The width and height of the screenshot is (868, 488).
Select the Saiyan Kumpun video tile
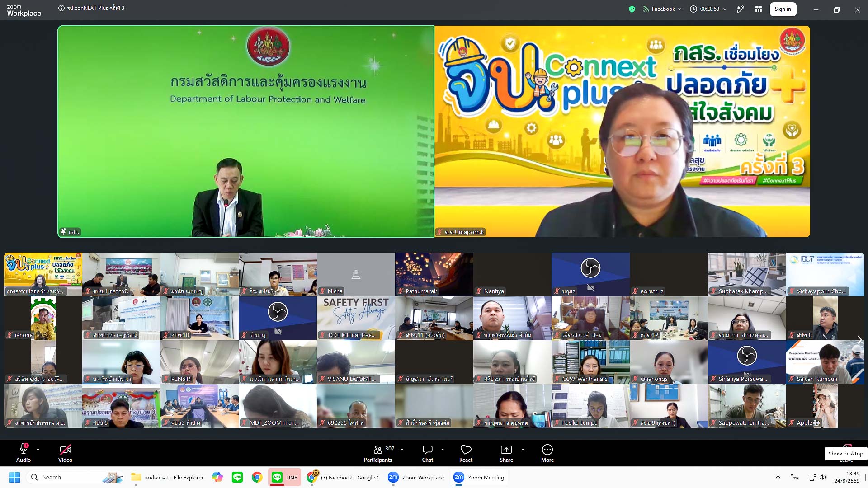click(x=825, y=362)
